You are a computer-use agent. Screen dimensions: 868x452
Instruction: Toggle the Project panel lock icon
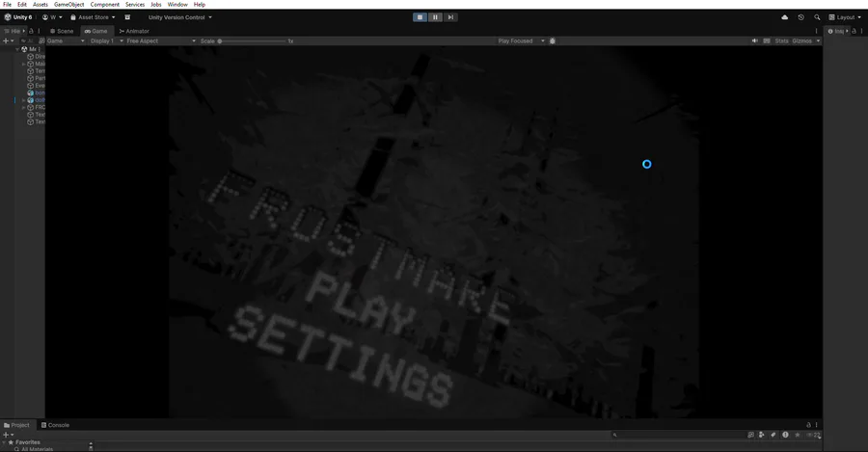coord(809,425)
